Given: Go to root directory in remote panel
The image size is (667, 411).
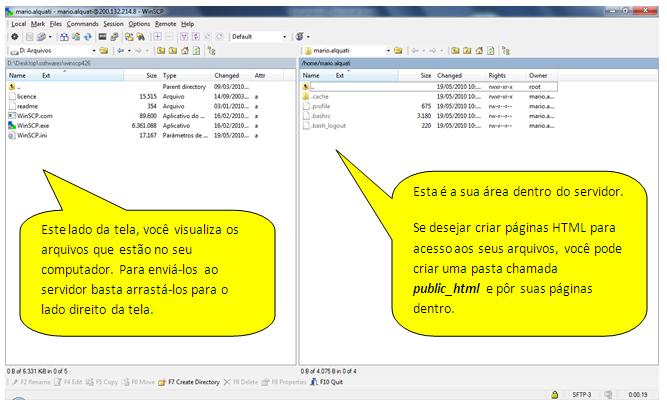Looking at the screenshot, I should pos(467,51).
